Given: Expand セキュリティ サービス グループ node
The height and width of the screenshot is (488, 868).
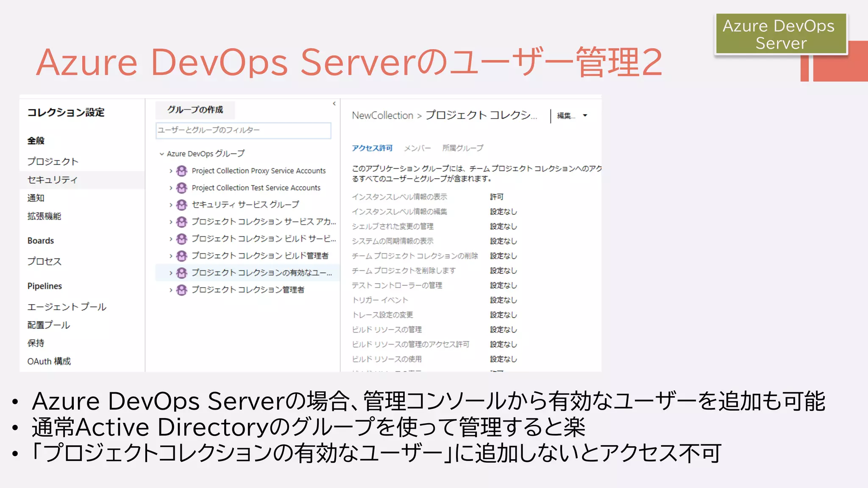Looking at the screenshot, I should coord(171,205).
